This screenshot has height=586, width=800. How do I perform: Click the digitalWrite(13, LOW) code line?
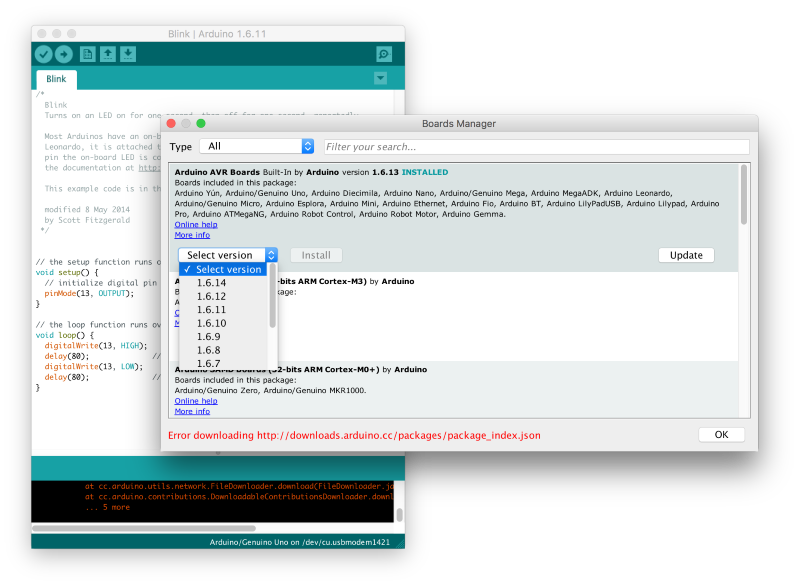click(93, 367)
